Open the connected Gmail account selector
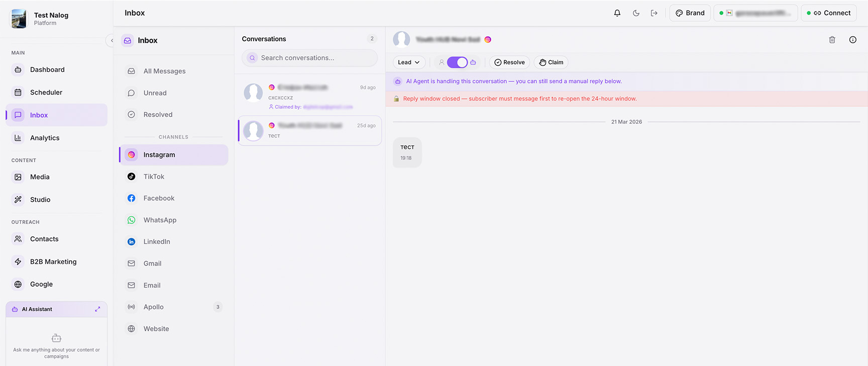 [x=755, y=13]
